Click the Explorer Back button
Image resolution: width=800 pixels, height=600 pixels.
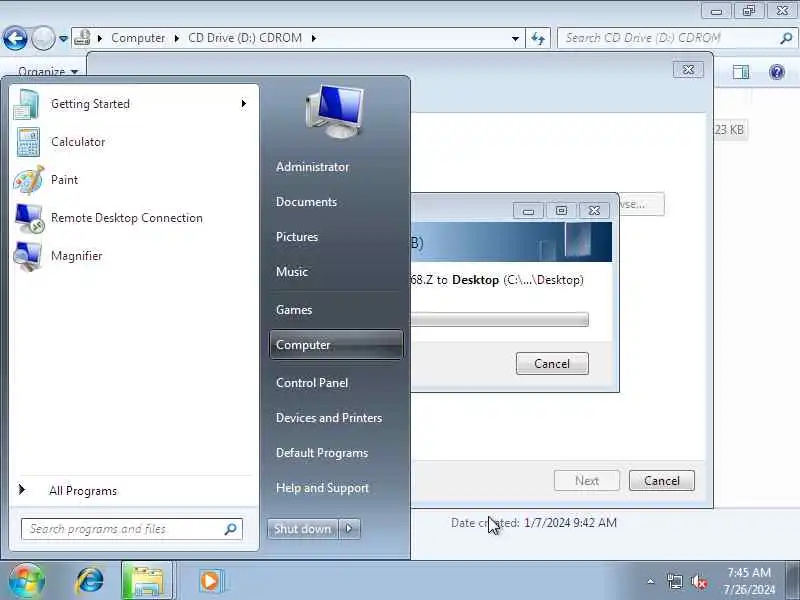pos(15,38)
